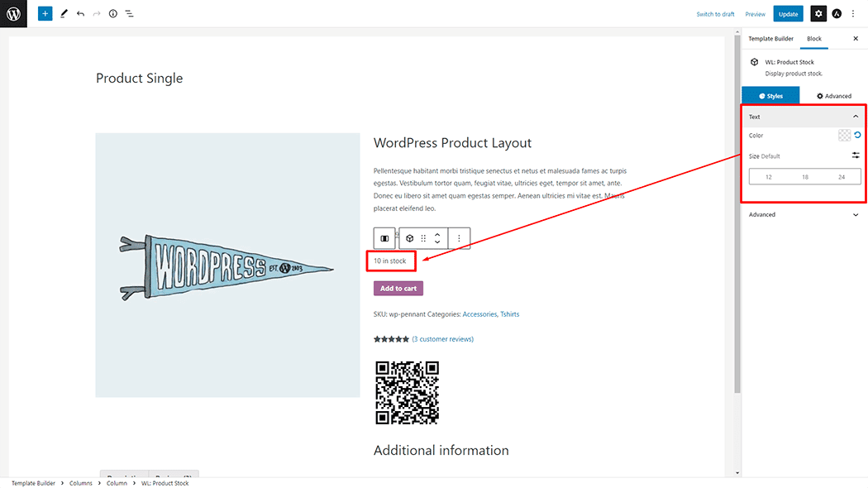Switch to the Template Builder tab
The width and height of the screenshot is (868, 488).
tap(770, 39)
